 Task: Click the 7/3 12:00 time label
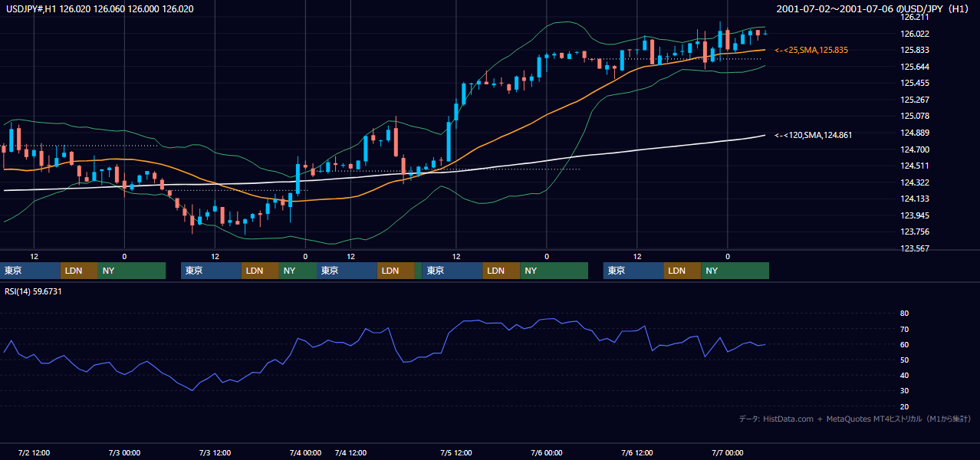tap(215, 453)
